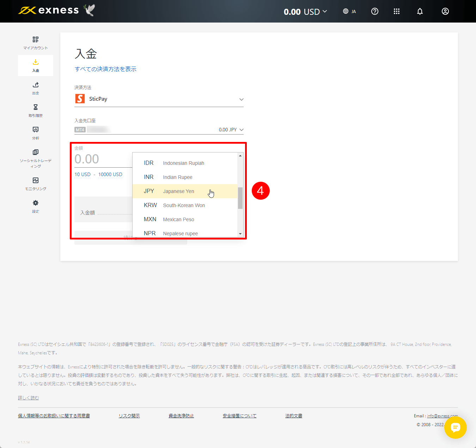Open the マイアカウント sidebar icon
This screenshot has height=448, width=476.
point(35,42)
